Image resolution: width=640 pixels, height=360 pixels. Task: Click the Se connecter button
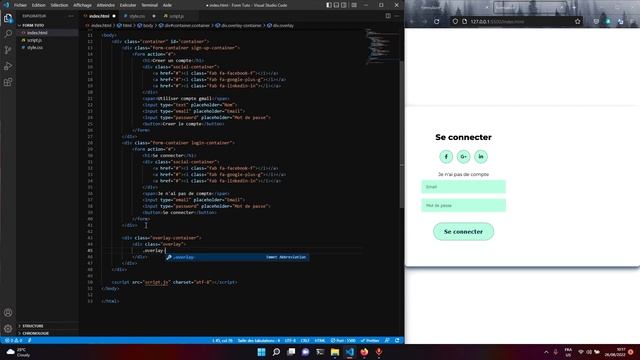[x=463, y=231]
